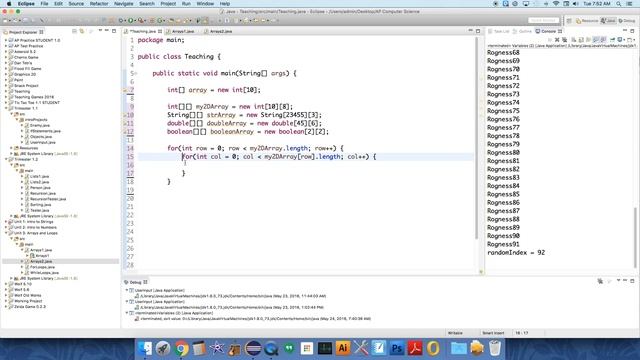Click code line 9 with myZDArray declaration
This screenshot has height=360, width=640.
pos(230,107)
